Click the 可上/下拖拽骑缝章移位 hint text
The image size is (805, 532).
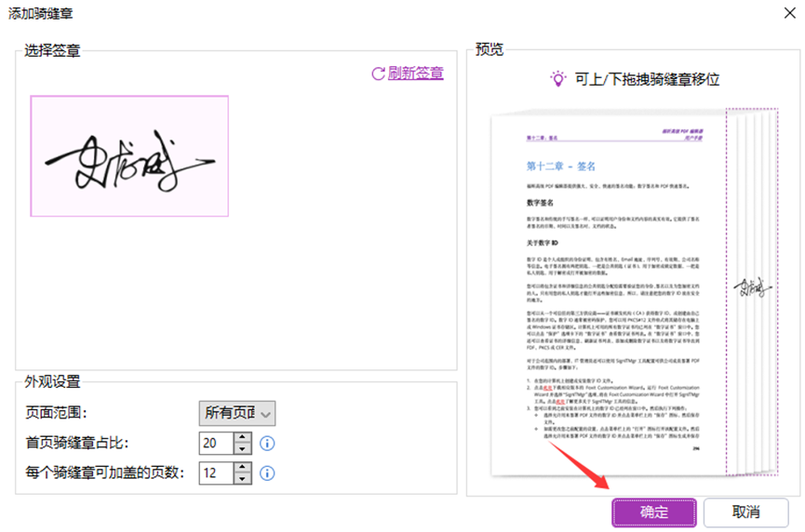tap(647, 79)
